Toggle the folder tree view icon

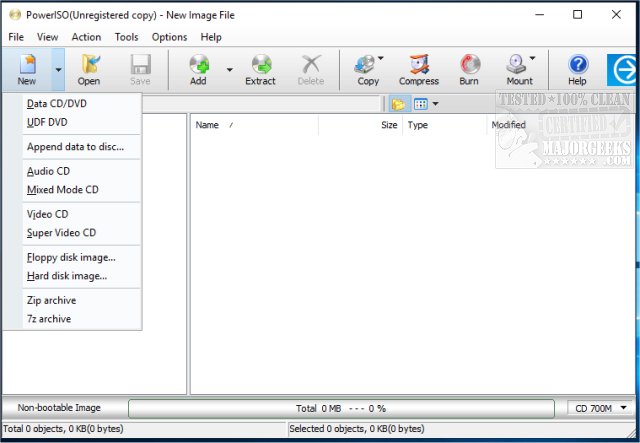398,103
